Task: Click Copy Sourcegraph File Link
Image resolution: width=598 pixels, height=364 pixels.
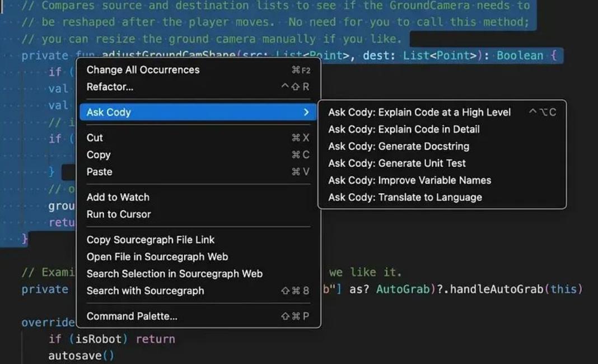Action: [x=198, y=240]
